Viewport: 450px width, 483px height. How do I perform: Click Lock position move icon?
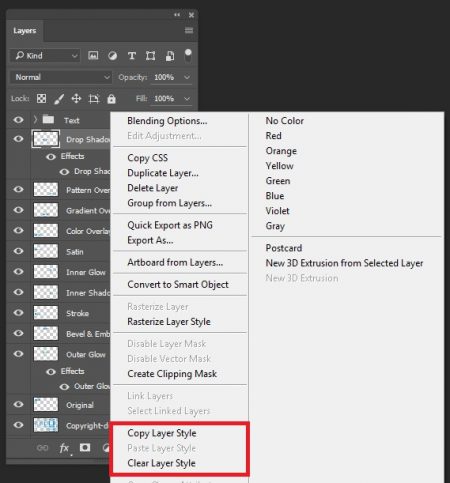76,99
